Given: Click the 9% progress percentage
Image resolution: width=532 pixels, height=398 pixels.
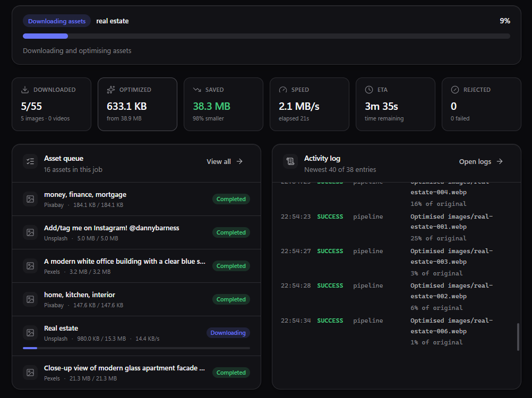Looking at the screenshot, I should tap(505, 21).
